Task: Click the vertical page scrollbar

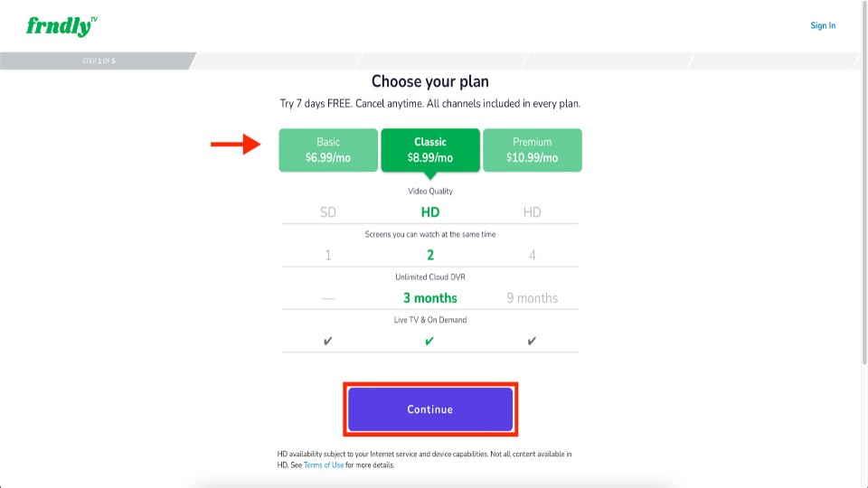Action: tap(864, 183)
